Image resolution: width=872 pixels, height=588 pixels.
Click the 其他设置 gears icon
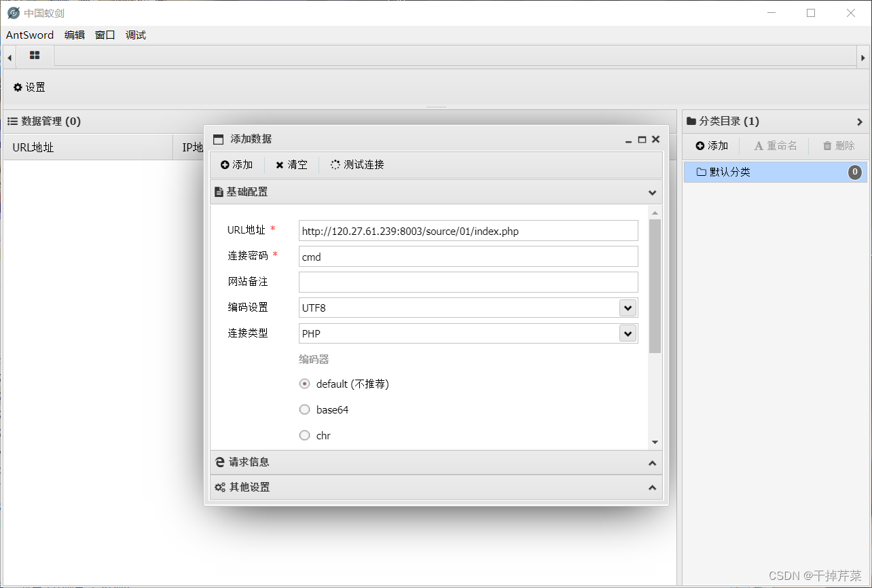(220, 488)
